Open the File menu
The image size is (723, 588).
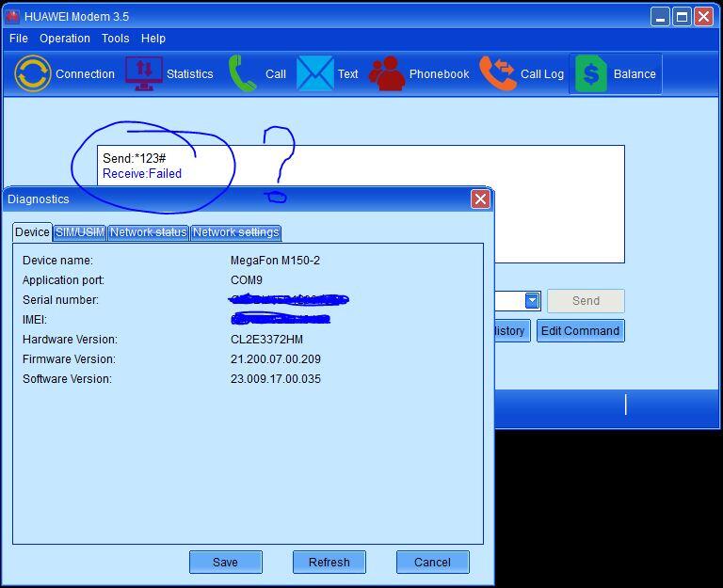(19, 39)
